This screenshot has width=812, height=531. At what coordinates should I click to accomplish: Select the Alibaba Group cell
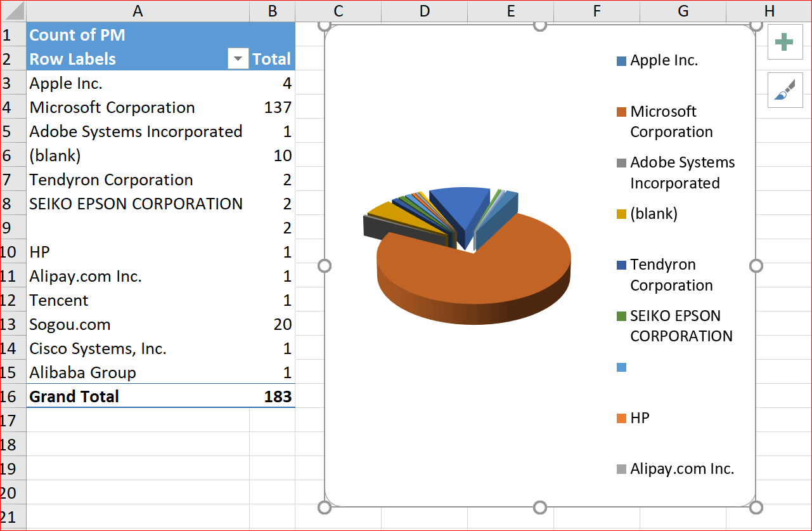138,372
